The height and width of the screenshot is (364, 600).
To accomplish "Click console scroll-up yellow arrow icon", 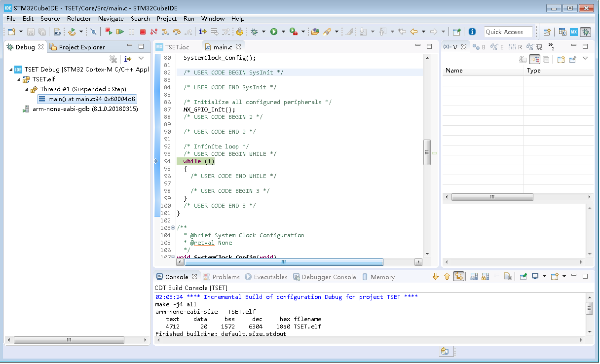I will click(447, 276).
